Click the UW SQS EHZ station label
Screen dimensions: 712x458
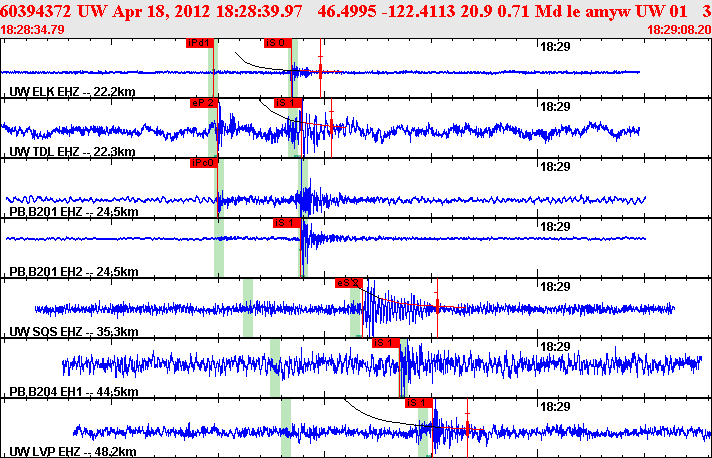click(73, 332)
